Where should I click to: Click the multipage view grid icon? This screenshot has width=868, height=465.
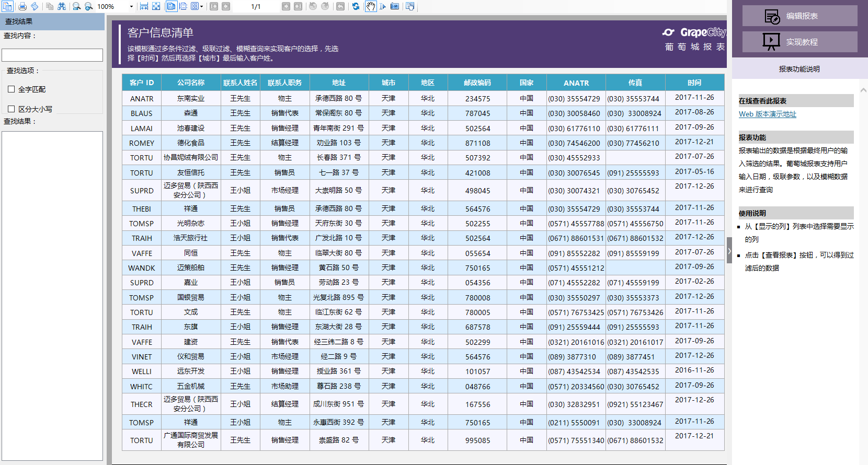point(195,6)
